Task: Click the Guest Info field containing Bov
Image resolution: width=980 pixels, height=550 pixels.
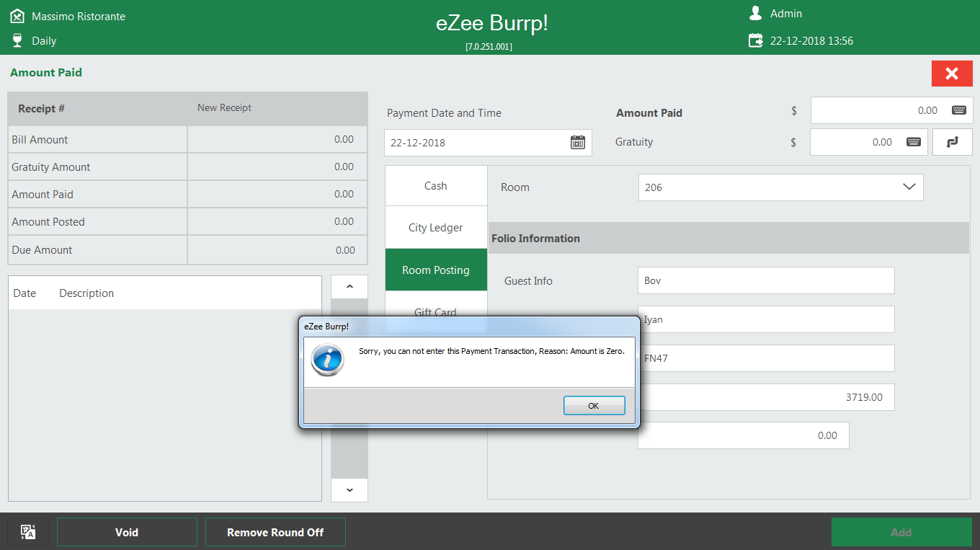Action: coord(766,280)
